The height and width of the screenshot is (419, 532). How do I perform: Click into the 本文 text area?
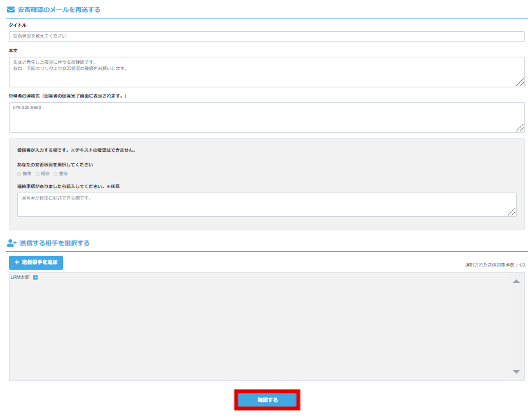[267, 72]
